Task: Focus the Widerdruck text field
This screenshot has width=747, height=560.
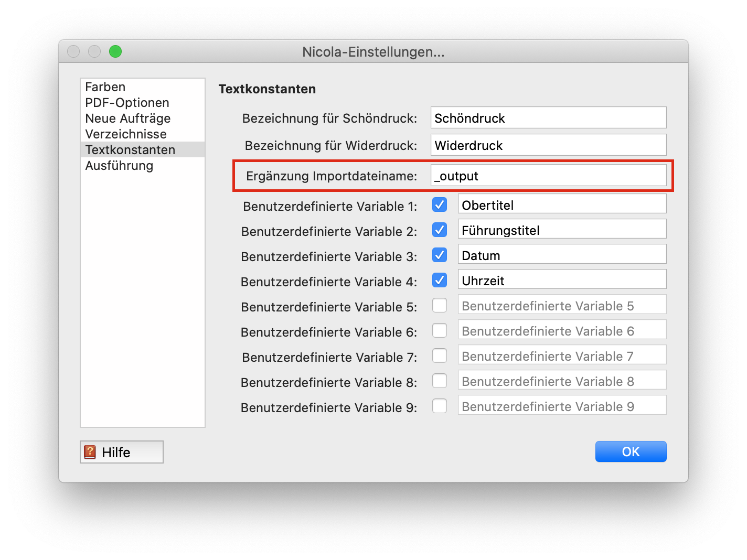Action: tap(549, 145)
